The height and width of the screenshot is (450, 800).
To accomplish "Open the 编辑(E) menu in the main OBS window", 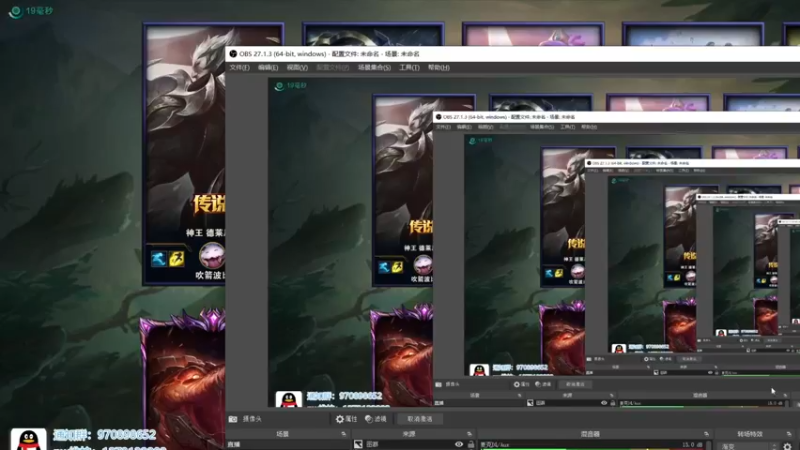I will (268, 67).
